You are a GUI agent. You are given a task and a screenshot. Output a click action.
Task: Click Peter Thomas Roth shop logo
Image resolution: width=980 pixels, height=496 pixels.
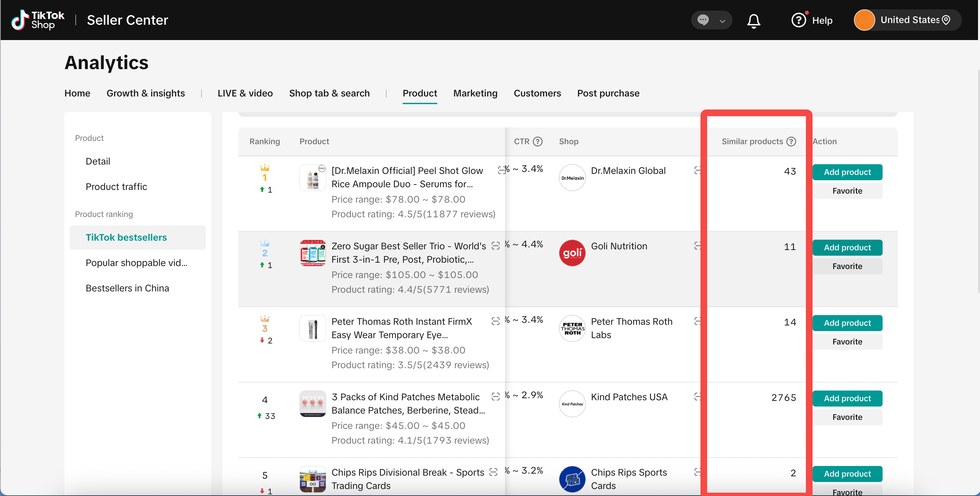[x=572, y=328]
